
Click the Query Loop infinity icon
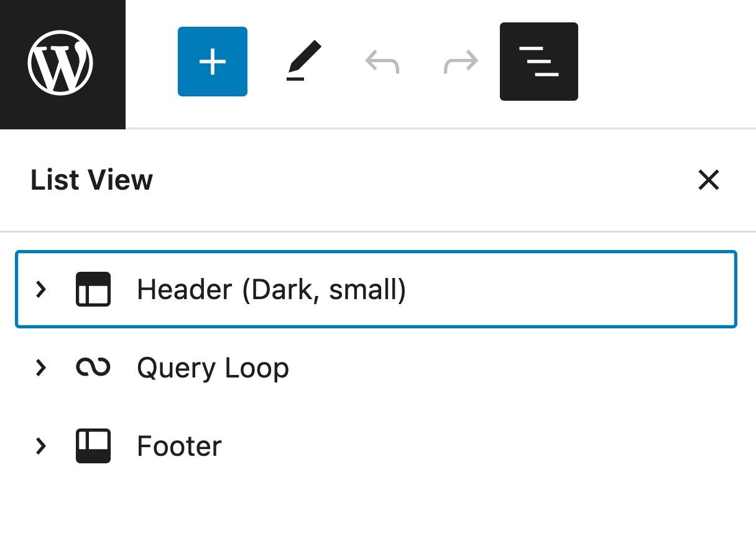pyautogui.click(x=93, y=368)
